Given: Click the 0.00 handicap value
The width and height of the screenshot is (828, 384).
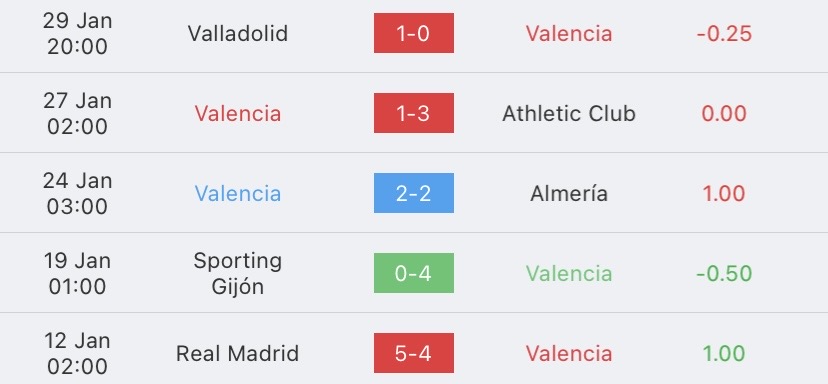Looking at the screenshot, I should (724, 114).
